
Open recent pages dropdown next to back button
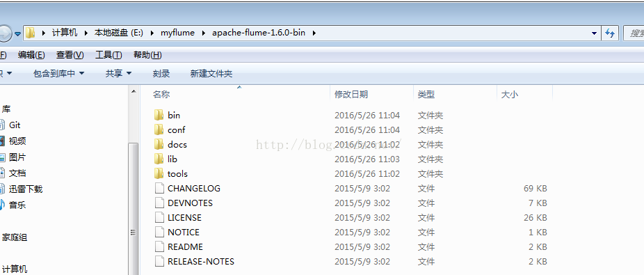coord(17,34)
